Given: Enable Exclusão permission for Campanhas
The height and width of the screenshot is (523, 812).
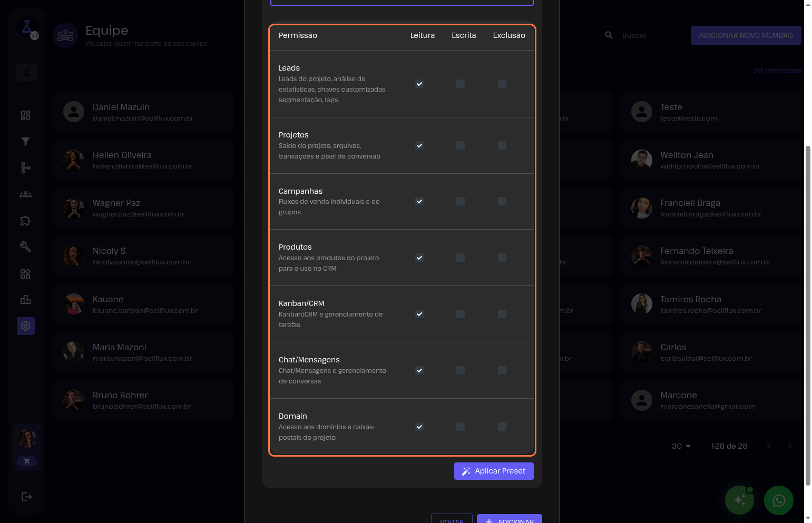Looking at the screenshot, I should pos(502,201).
